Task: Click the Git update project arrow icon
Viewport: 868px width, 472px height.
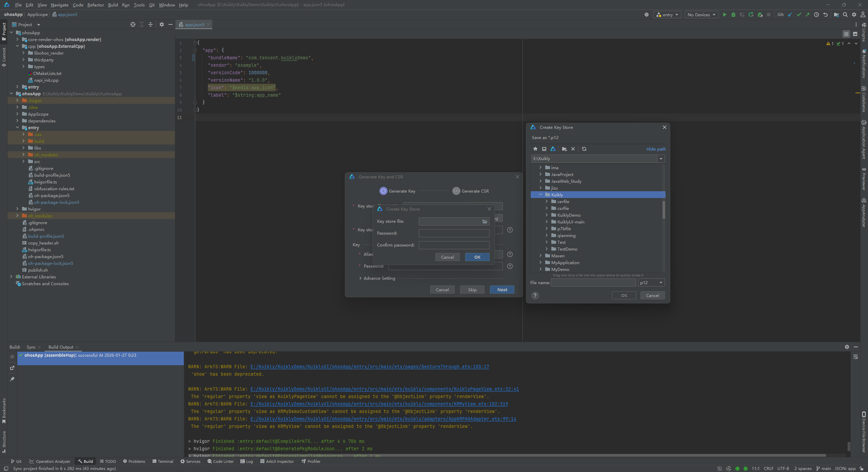Action: coord(790,15)
